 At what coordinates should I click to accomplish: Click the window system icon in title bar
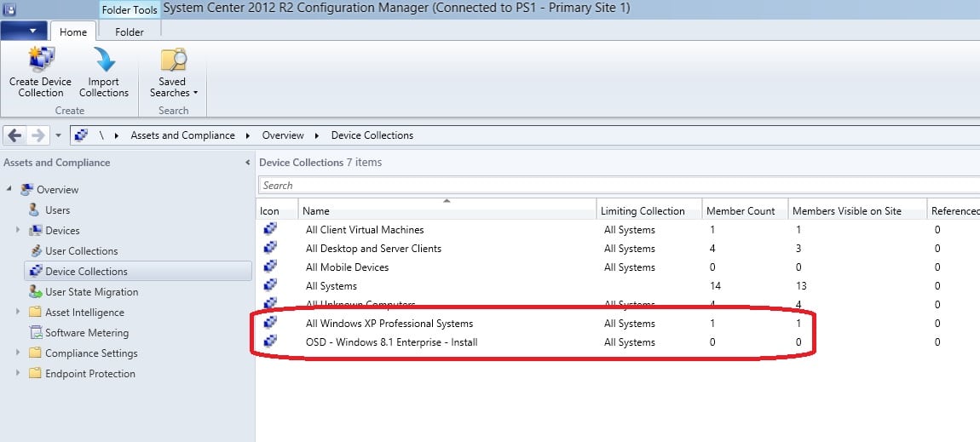9,9
